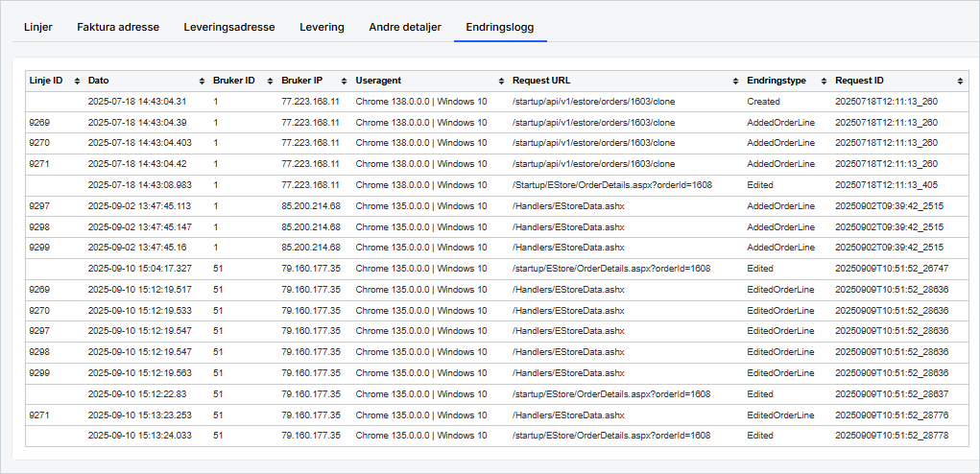Click the Dato column sort icon

[202, 81]
